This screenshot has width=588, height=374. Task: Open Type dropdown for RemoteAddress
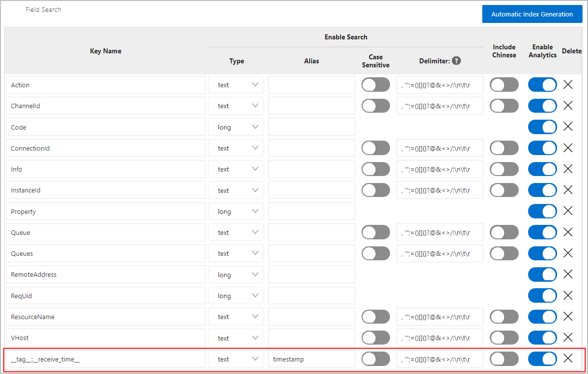pyautogui.click(x=236, y=275)
